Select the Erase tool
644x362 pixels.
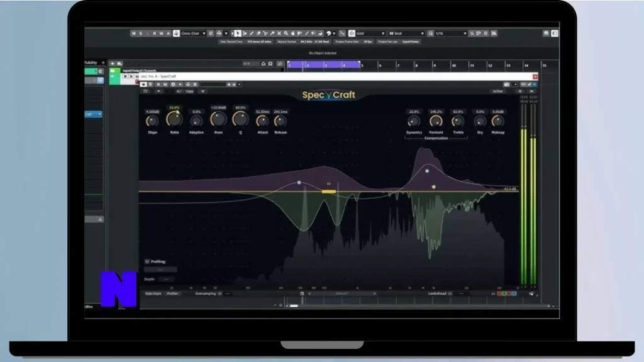coord(258,33)
